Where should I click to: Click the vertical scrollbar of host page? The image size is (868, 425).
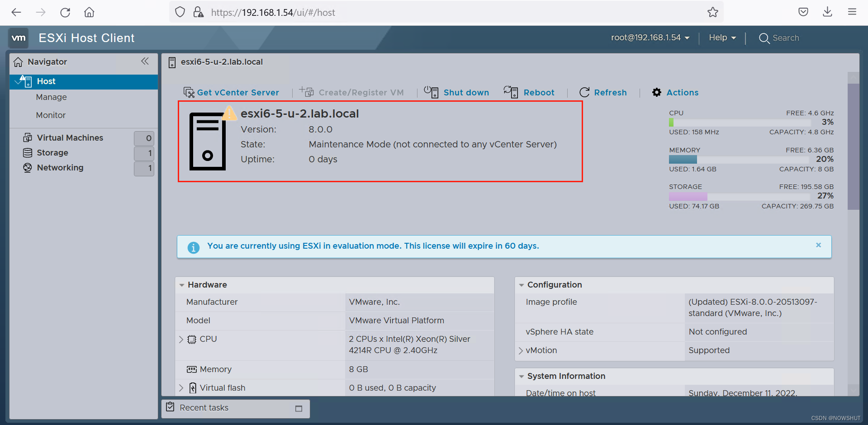pos(853,147)
